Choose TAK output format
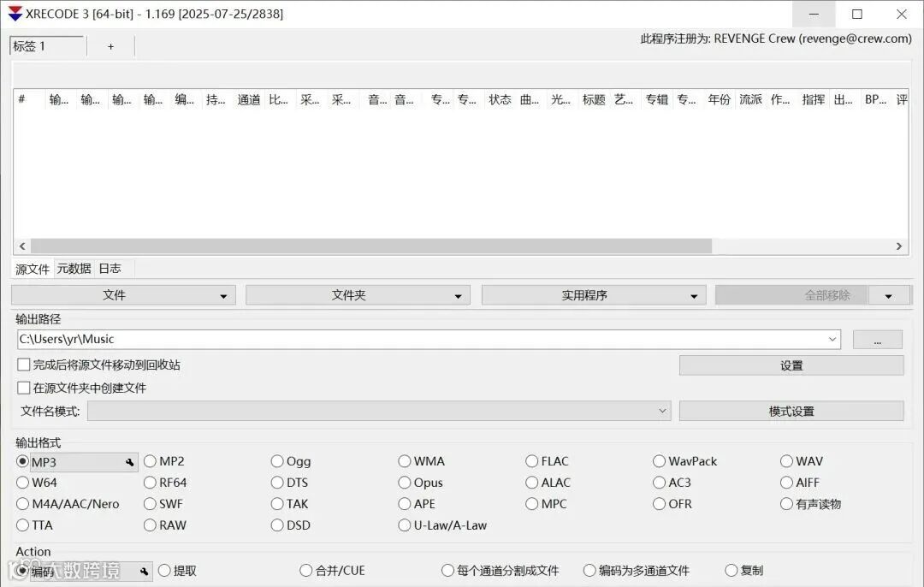924x587 pixels. (x=277, y=504)
